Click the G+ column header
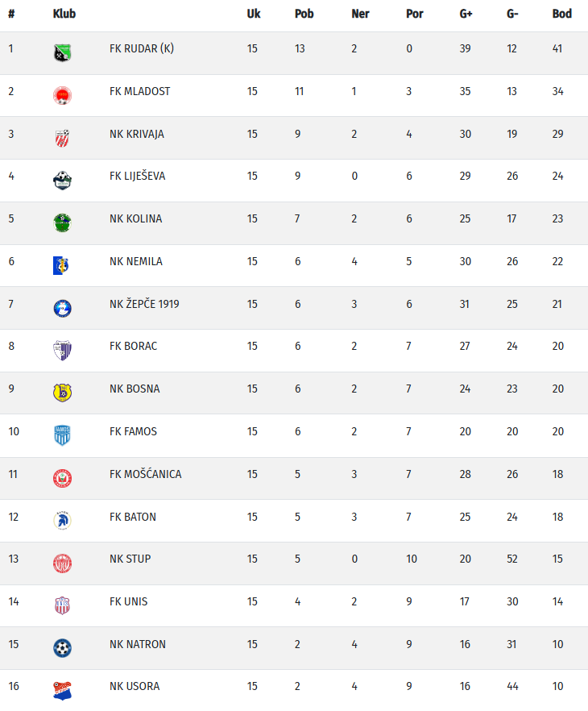The width and height of the screenshot is (588, 711). [466, 14]
